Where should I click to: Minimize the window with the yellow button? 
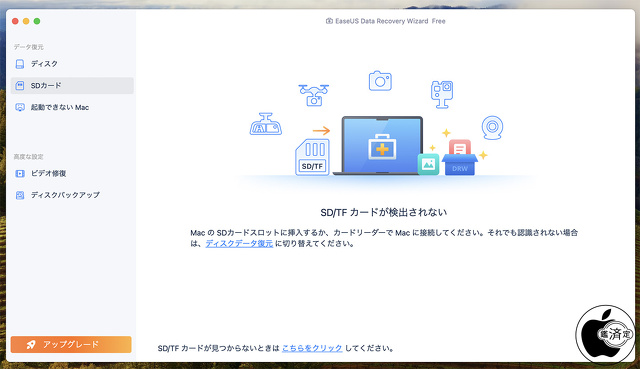tap(26, 21)
